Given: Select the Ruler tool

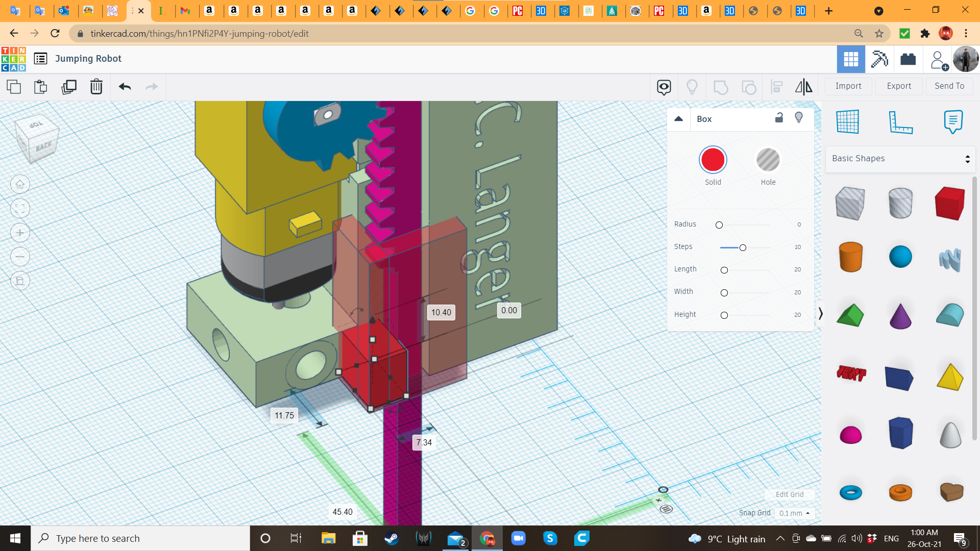Looking at the screenshot, I should click(x=901, y=122).
